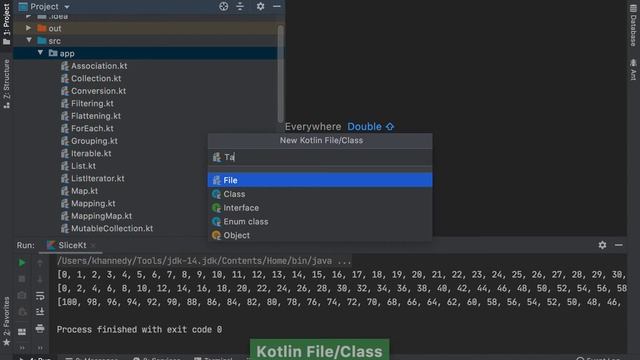The image size is (640, 360).
Task: Select the app package row
Action: (146, 53)
